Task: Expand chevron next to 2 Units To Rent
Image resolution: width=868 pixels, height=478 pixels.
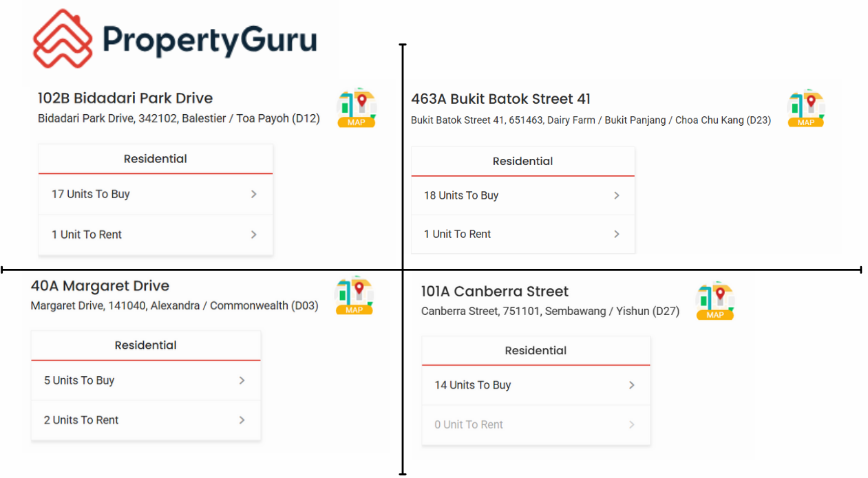Action: point(242,420)
